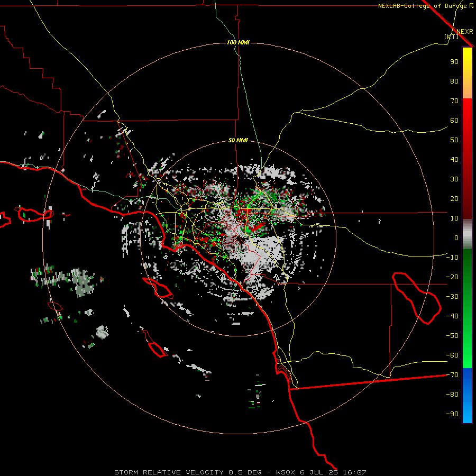Click the -10 value on the velocity scale
The height and width of the screenshot is (476, 476).
click(452, 258)
